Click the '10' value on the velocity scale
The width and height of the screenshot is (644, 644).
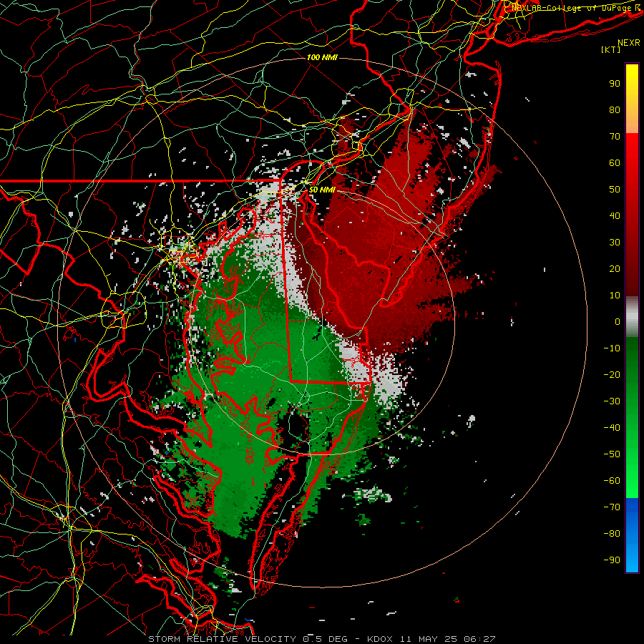pos(615,296)
